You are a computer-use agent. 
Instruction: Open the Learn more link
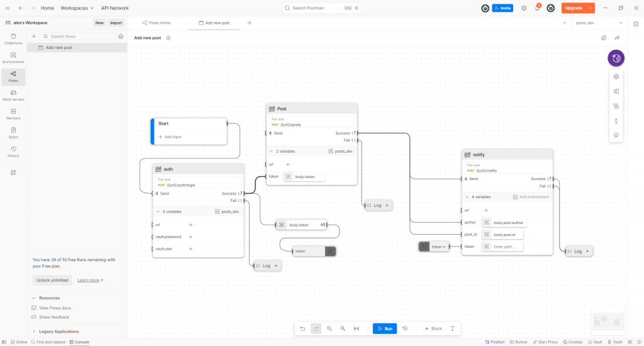point(90,280)
